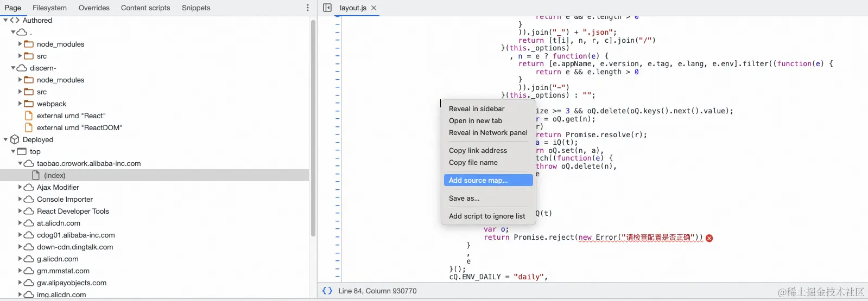Expand React Developer Tools node
868x301 pixels.
click(20, 211)
